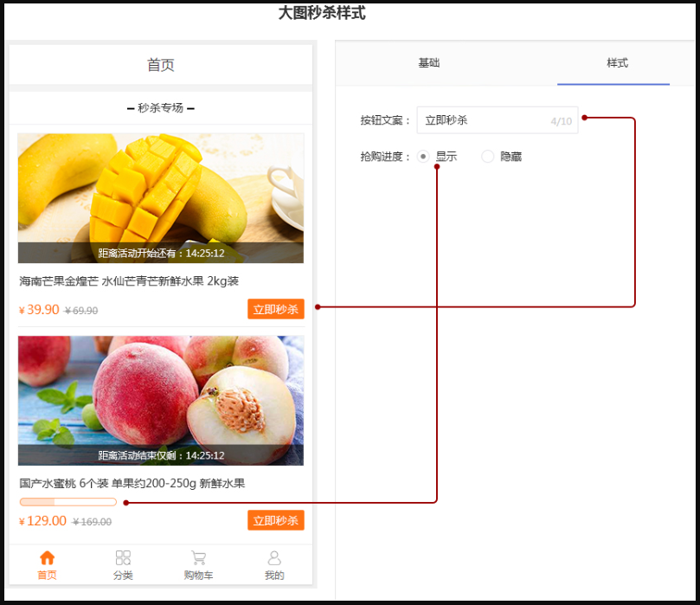The height and width of the screenshot is (605, 700).
Task: Click the 秒杀专场 section header
Action: pyautogui.click(x=161, y=108)
